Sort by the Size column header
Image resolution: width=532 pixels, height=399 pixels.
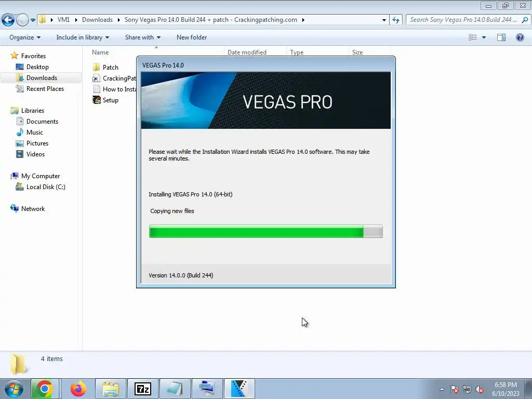(357, 52)
